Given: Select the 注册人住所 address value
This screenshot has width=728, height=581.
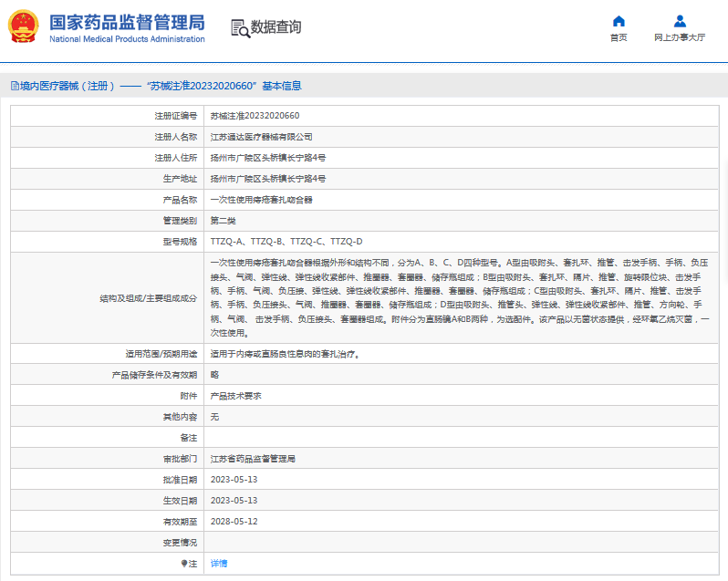Looking at the screenshot, I should [268, 158].
